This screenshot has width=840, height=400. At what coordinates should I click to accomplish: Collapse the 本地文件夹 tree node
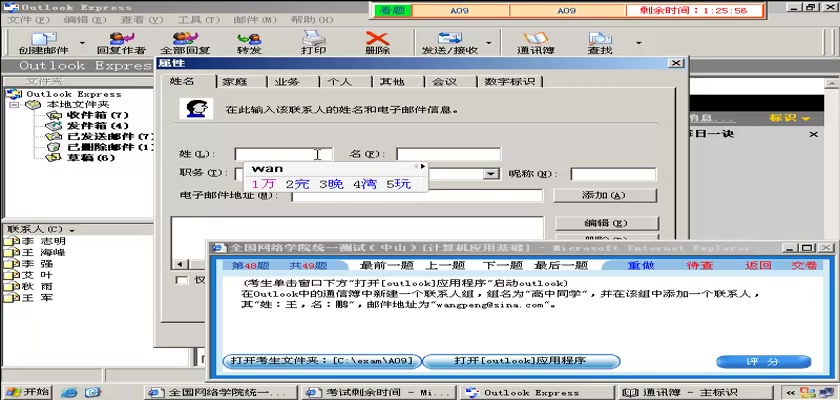click(x=14, y=104)
